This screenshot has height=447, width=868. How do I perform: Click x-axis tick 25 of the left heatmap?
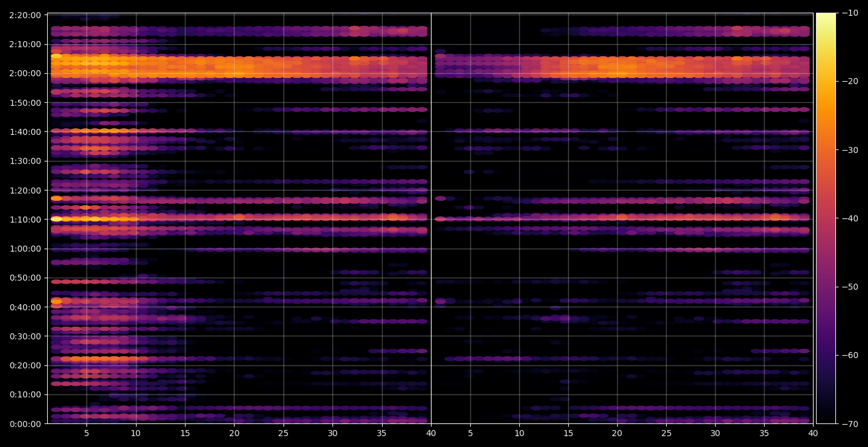point(283,433)
